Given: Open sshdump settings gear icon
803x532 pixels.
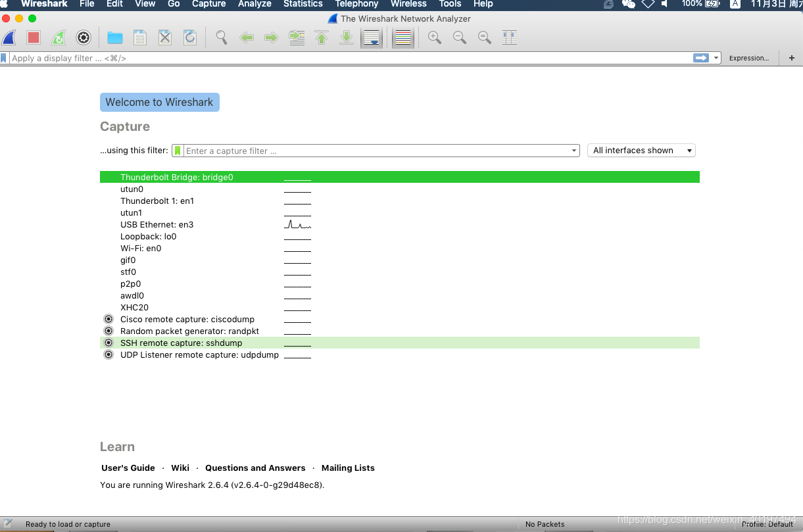Looking at the screenshot, I should tap(109, 343).
